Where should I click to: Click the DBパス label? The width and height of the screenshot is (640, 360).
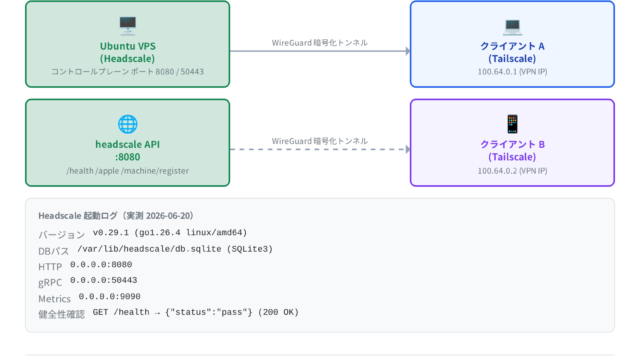pos(54,251)
